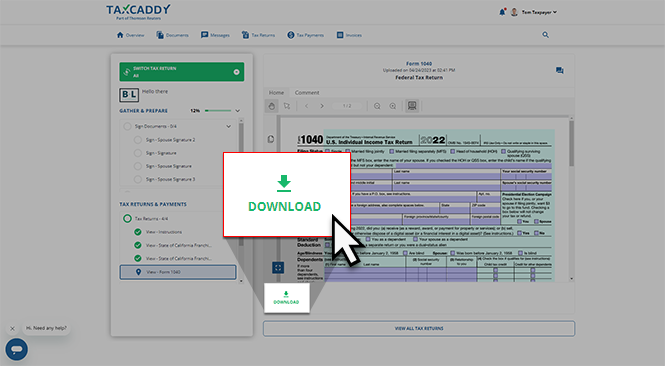Click the View - Instructions green checkmark

coord(138,232)
